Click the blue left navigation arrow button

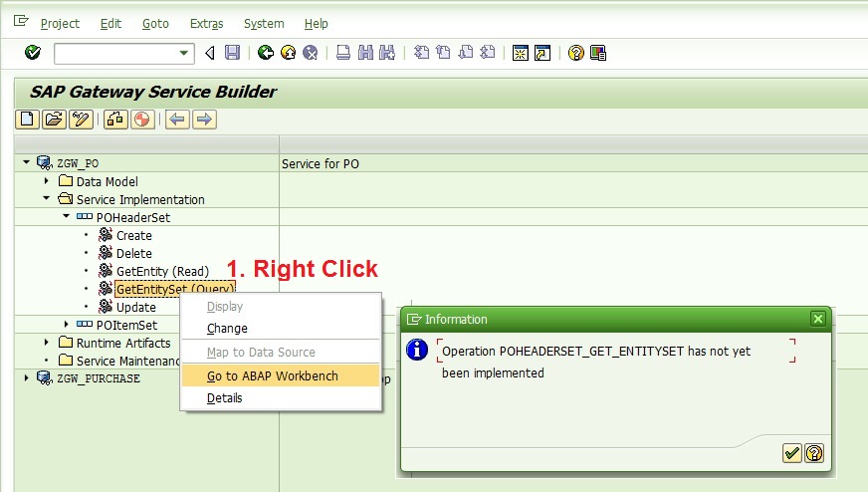(x=177, y=120)
